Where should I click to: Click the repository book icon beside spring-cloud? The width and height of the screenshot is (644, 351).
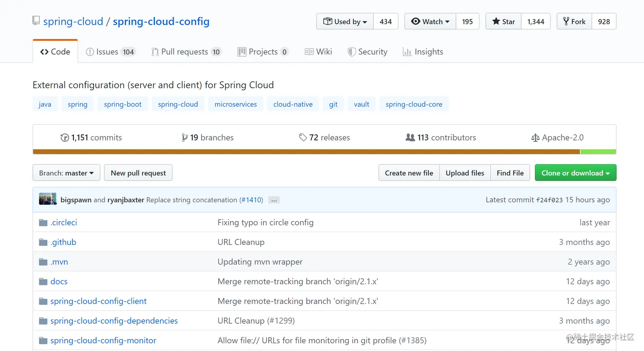pyautogui.click(x=36, y=20)
